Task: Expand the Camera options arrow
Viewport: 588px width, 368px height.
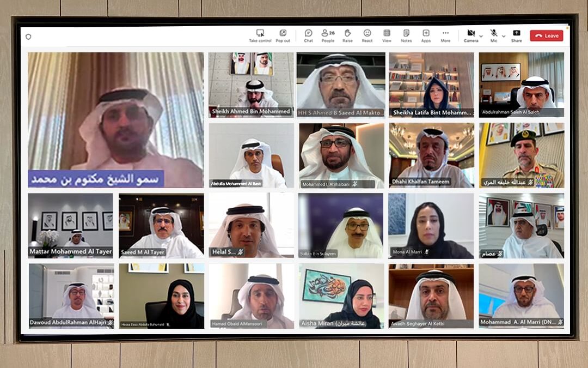Action: [x=481, y=36]
